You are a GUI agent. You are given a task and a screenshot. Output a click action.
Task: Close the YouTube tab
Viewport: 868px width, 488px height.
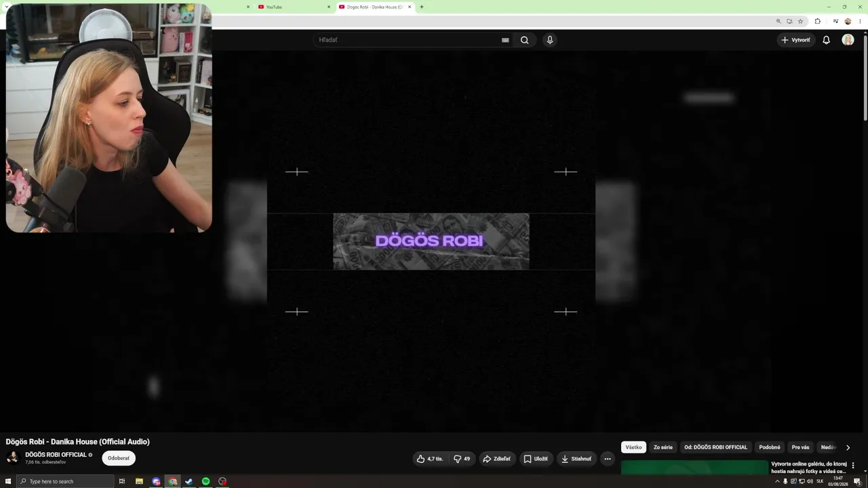[329, 7]
